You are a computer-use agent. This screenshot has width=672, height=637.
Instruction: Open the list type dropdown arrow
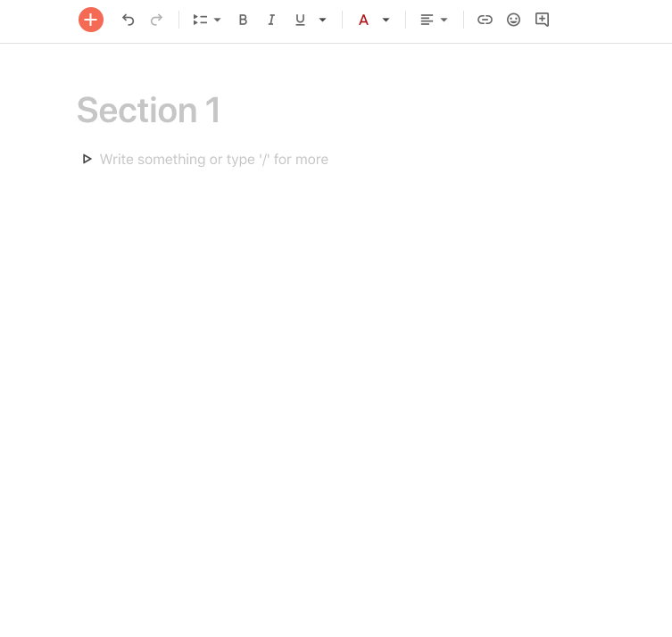tap(217, 20)
